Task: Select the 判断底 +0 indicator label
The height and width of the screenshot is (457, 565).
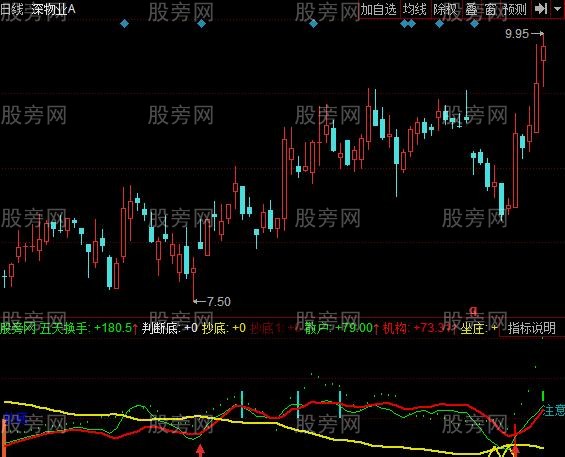Action: [x=170, y=328]
